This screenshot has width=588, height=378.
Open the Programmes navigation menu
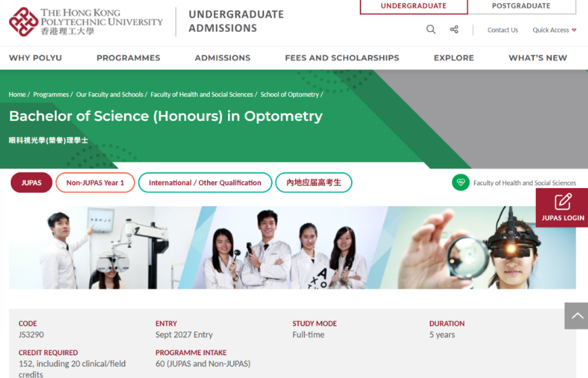[x=129, y=57]
